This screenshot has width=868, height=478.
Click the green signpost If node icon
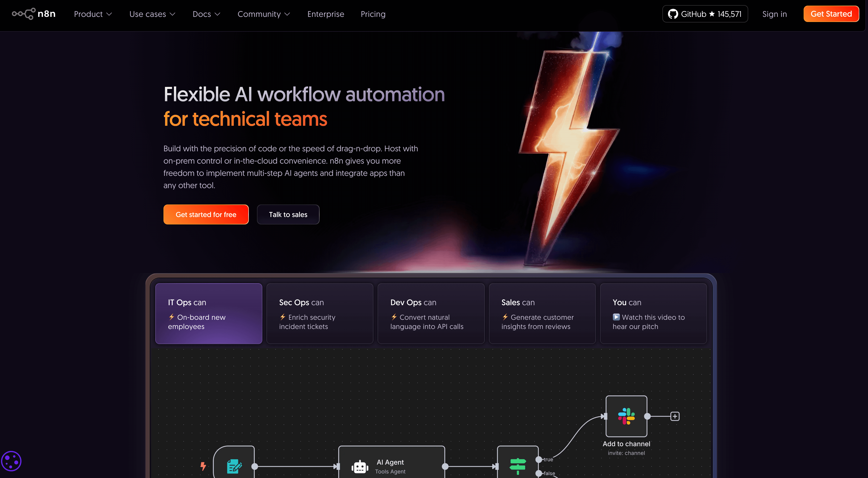[518, 465]
